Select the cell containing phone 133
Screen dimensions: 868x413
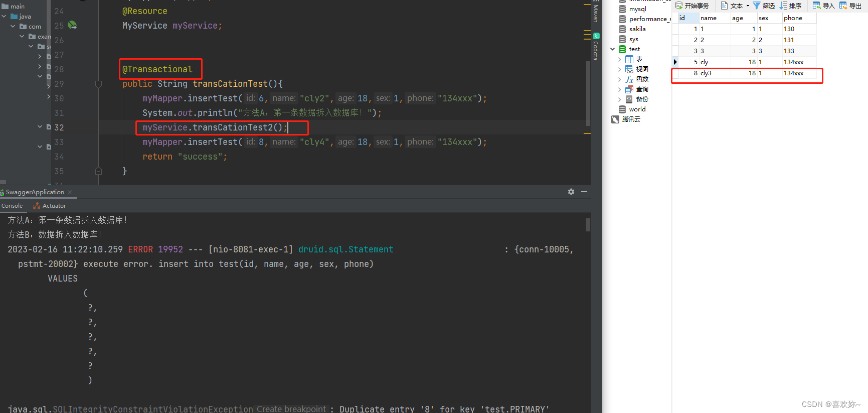tap(799, 51)
